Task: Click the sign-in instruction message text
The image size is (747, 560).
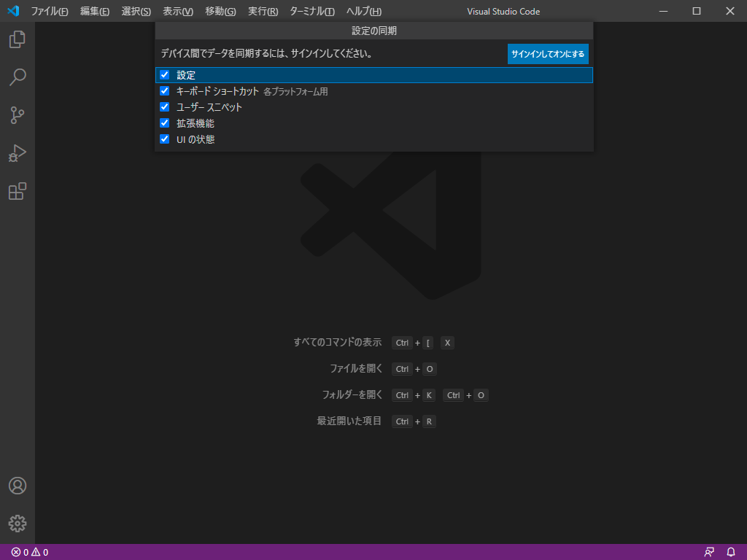Action: click(267, 54)
